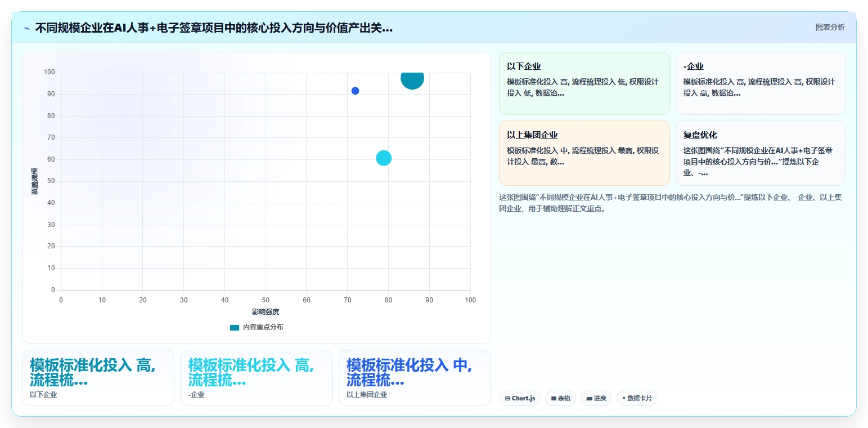868x428 pixels.
Task: Open the 以上集团企业 orange info card
Action: tap(584, 153)
